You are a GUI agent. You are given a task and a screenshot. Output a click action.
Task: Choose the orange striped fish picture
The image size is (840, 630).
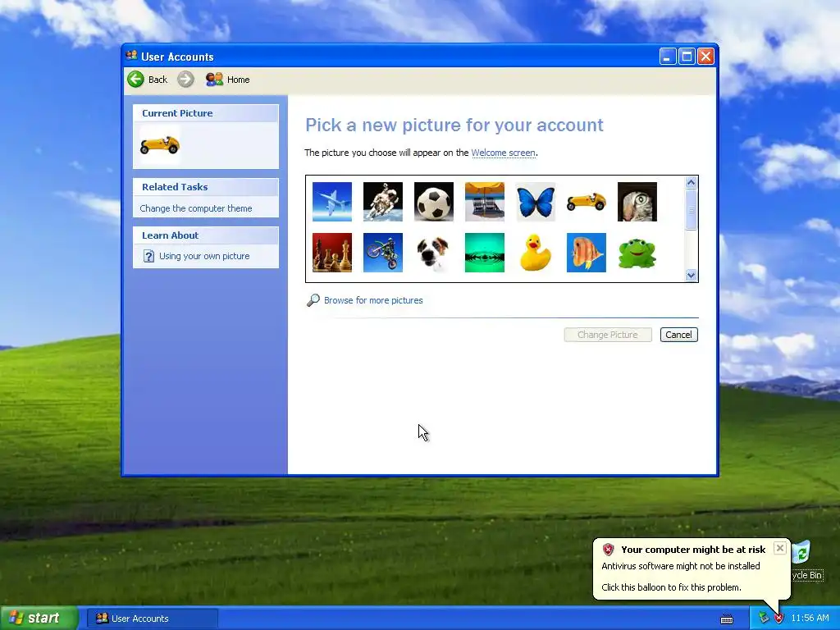click(x=587, y=253)
